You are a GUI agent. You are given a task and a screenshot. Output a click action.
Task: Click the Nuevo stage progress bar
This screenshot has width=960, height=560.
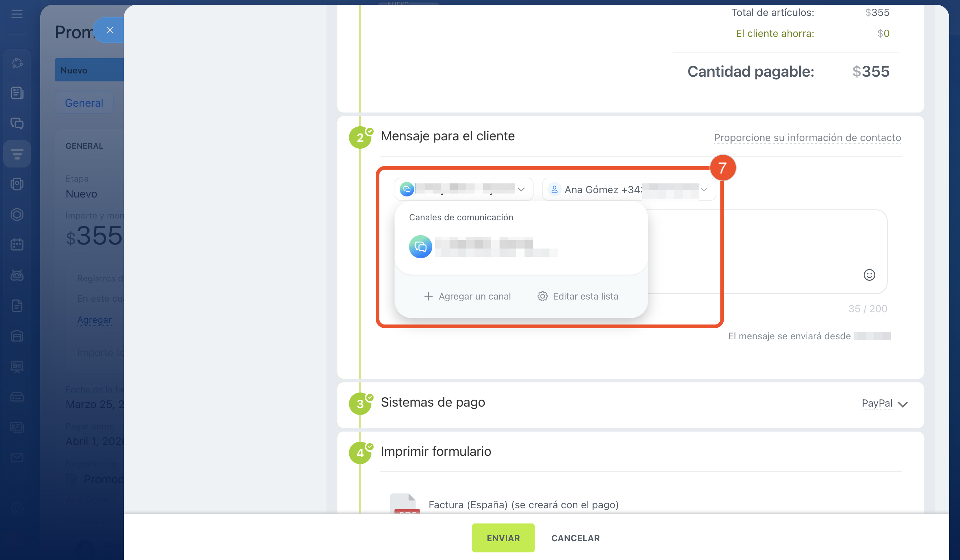tap(89, 70)
